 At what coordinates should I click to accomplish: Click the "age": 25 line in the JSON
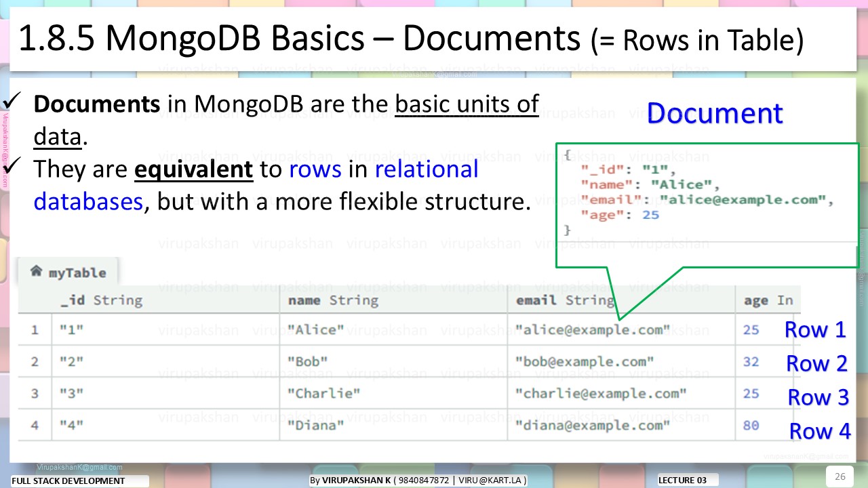pos(620,215)
